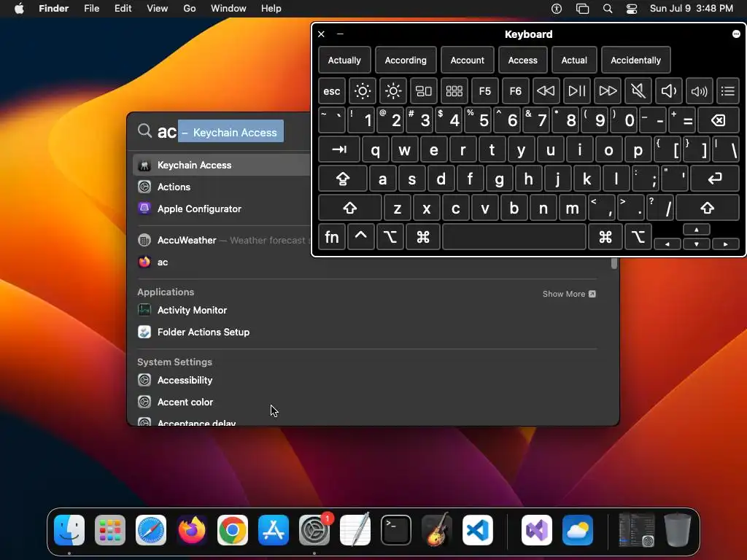Toggle the left shift key

click(349, 208)
